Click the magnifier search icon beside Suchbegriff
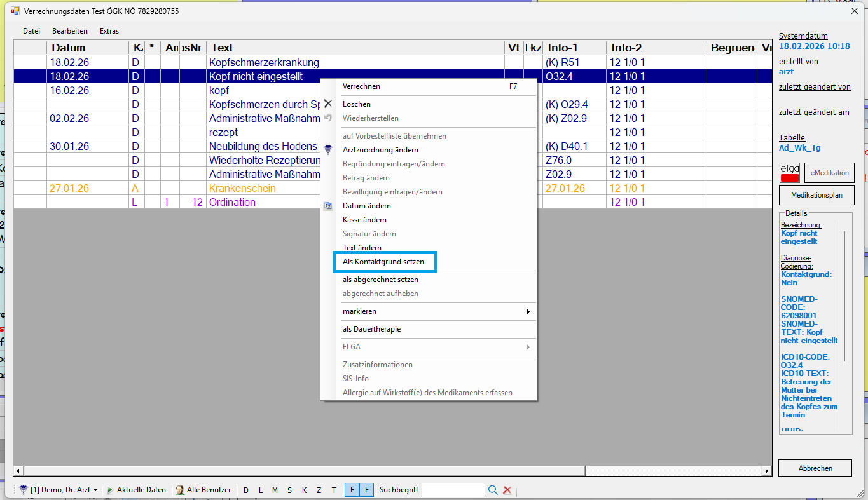 pos(493,490)
